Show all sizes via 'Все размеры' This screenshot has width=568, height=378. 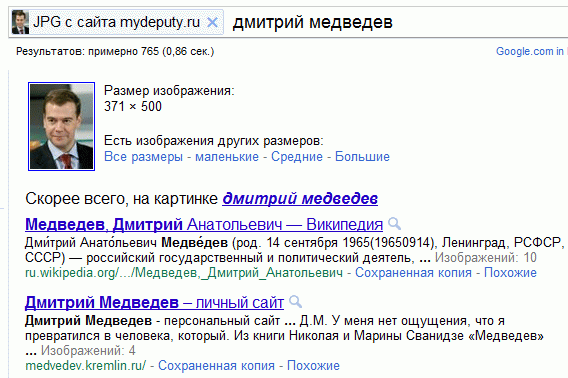click(143, 157)
